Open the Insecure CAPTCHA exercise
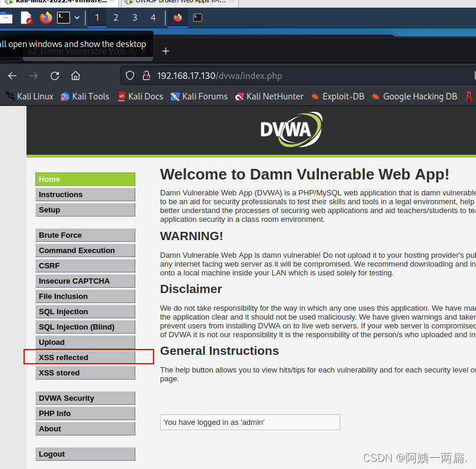The image size is (476, 469). click(x=85, y=281)
